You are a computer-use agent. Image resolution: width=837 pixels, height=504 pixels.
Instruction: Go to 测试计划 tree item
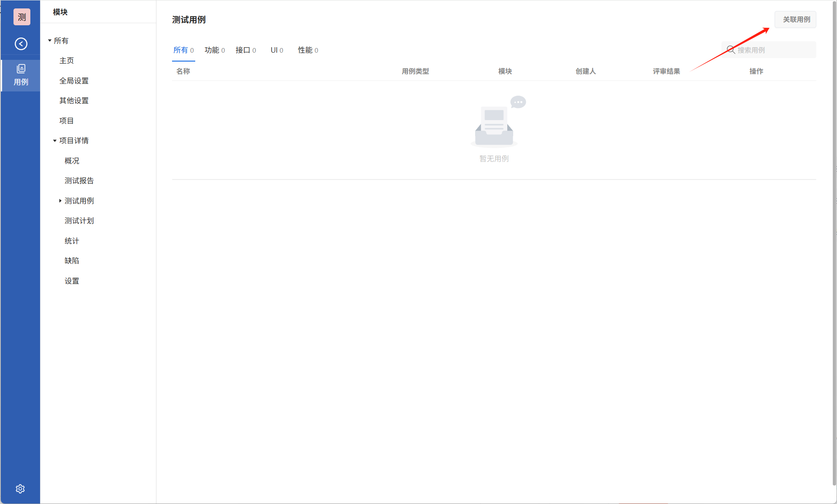click(79, 220)
